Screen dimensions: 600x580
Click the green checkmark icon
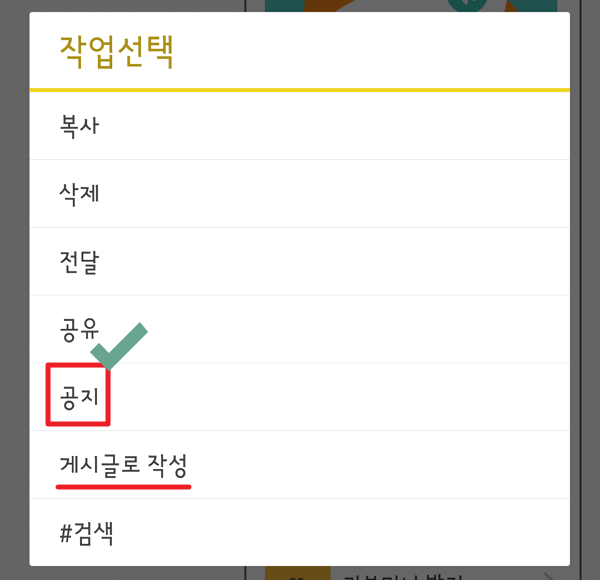[119, 346]
